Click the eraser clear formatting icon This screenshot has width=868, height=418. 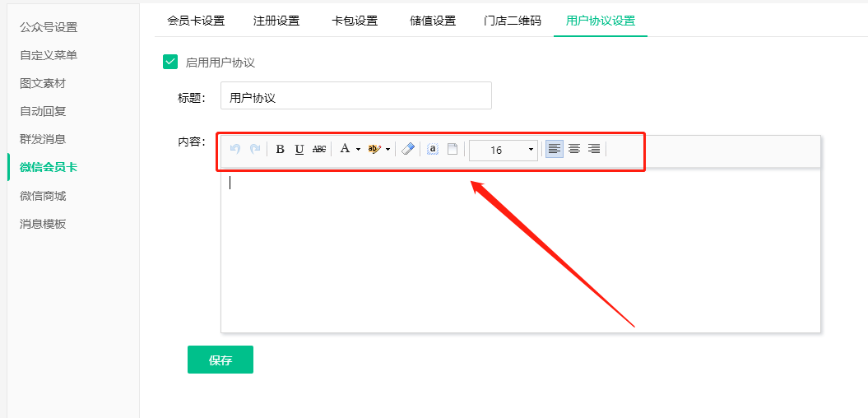408,149
